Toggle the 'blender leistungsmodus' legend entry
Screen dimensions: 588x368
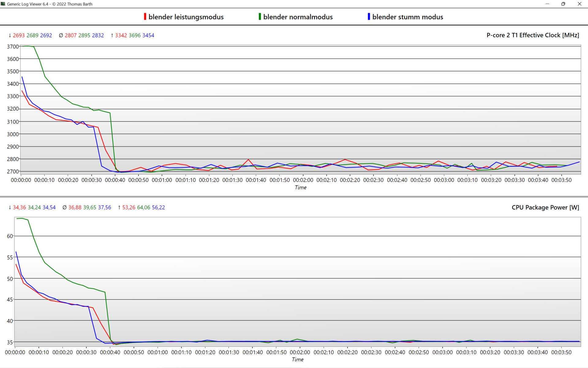click(x=186, y=17)
